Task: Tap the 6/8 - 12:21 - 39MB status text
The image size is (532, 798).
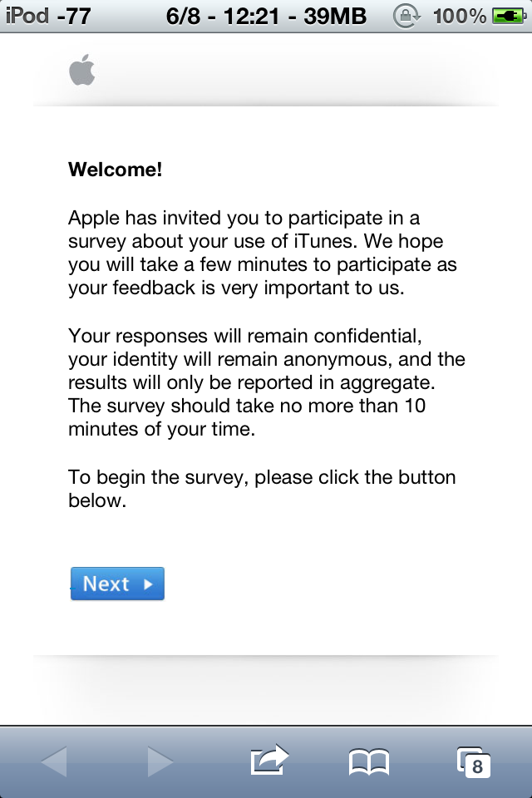Action: pos(266,17)
